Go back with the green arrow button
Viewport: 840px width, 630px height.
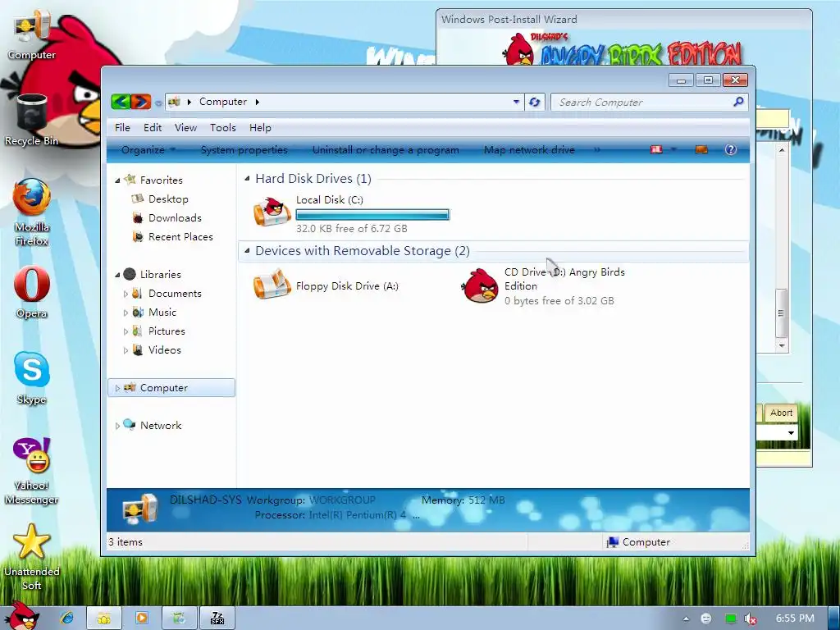point(121,101)
